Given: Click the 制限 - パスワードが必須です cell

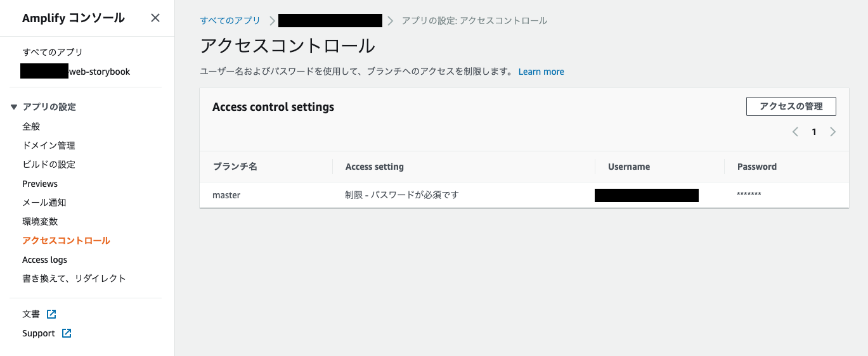Looking at the screenshot, I should [401, 195].
